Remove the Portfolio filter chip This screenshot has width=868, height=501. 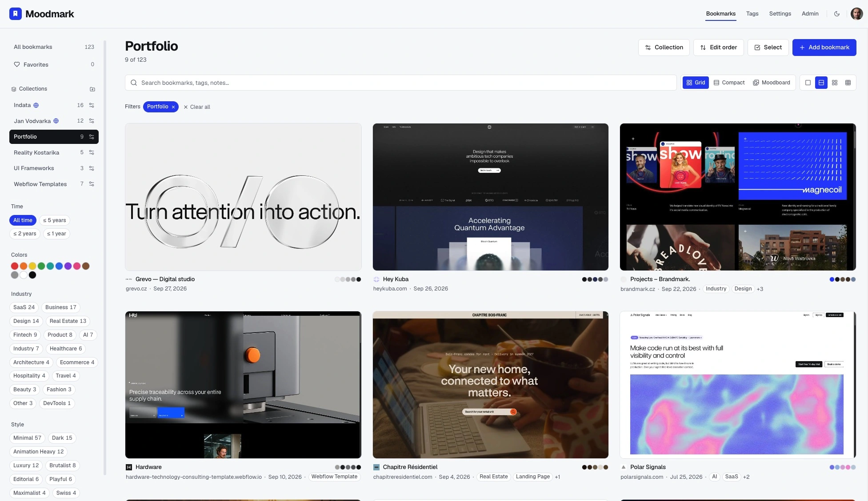[x=173, y=107]
